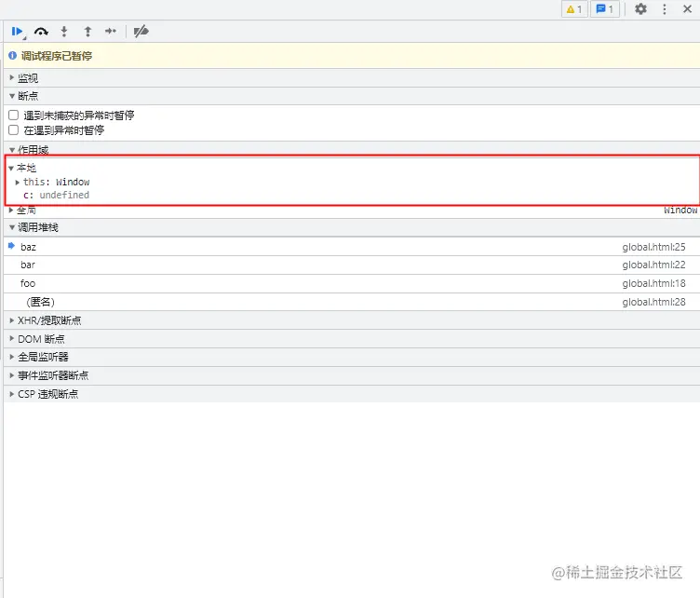Open global.html:25 source link
The height and width of the screenshot is (598, 700).
pos(653,247)
